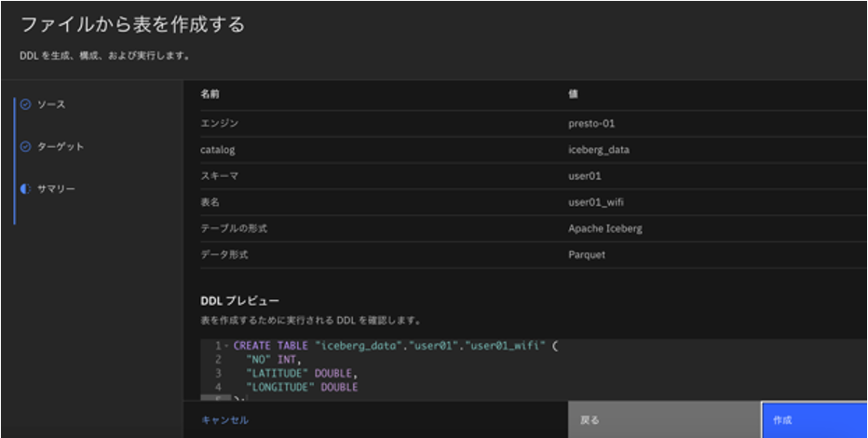Viewport: 868px width, 438px height.
Task: Click the テーブルの形式 row label
Action: tap(234, 228)
